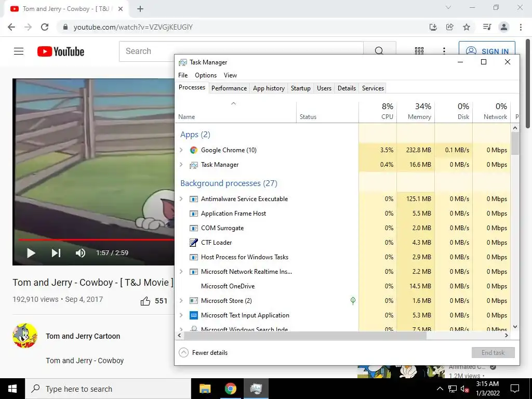Switch to the Users tab
Screen dimensions: 532x399
click(x=324, y=88)
